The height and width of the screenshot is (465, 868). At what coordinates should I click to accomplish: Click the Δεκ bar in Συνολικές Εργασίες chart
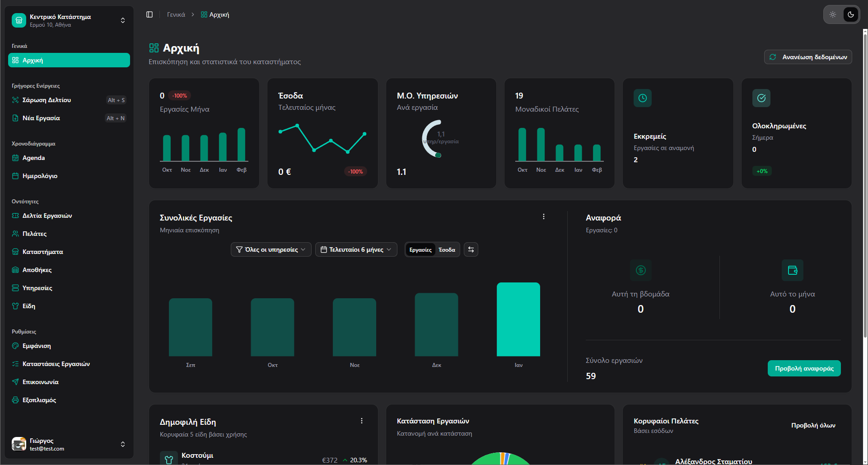click(436, 325)
